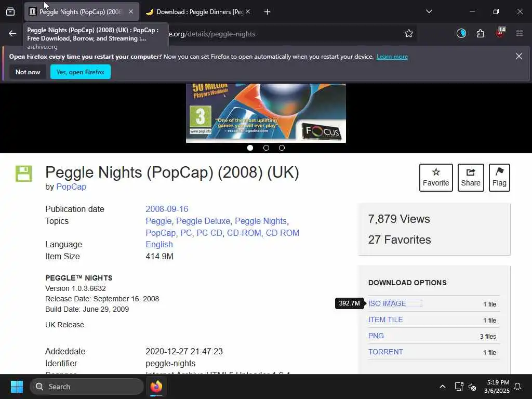Open the CD-ROM topic link
This screenshot has width=532, height=399.
(244, 233)
